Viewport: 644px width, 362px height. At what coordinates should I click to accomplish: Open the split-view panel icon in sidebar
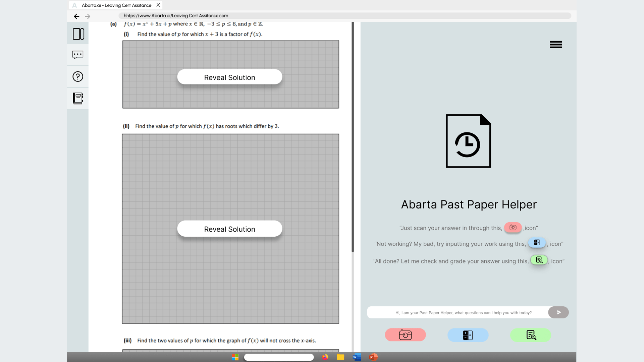tap(78, 34)
